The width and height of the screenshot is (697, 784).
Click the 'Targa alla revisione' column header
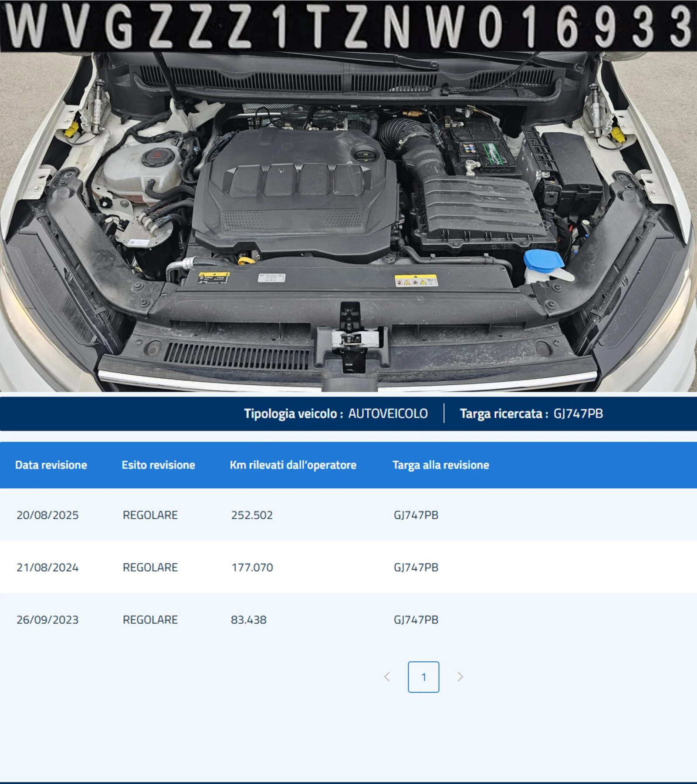(x=441, y=465)
